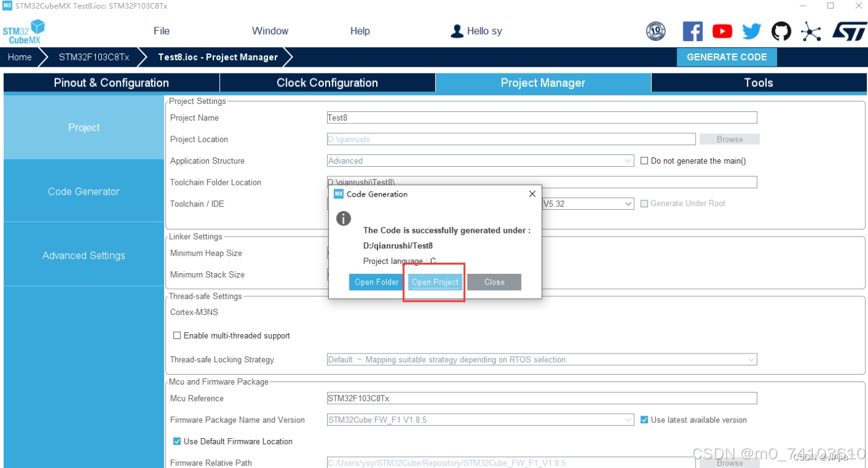Switch to Clock Configuration tab
This screenshot has width=868, height=468.
327,83
